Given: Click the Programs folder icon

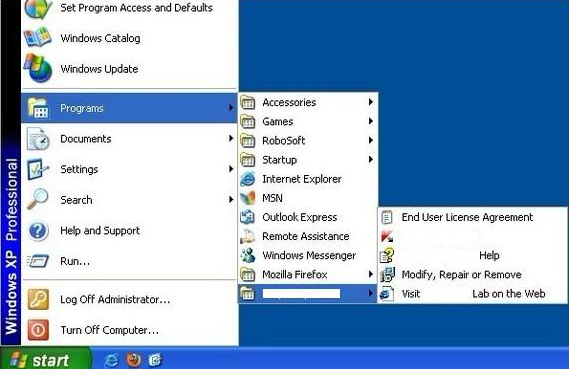Looking at the screenshot, I should (38, 108).
